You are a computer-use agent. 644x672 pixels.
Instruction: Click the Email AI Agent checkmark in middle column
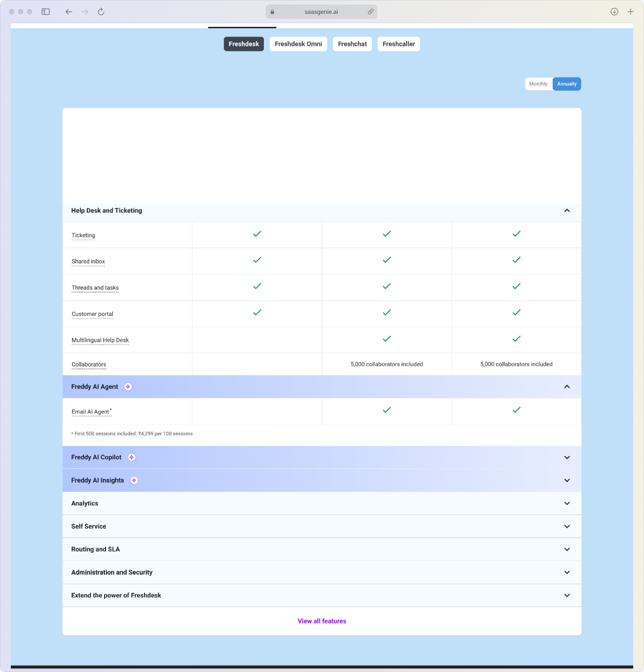[x=387, y=410]
